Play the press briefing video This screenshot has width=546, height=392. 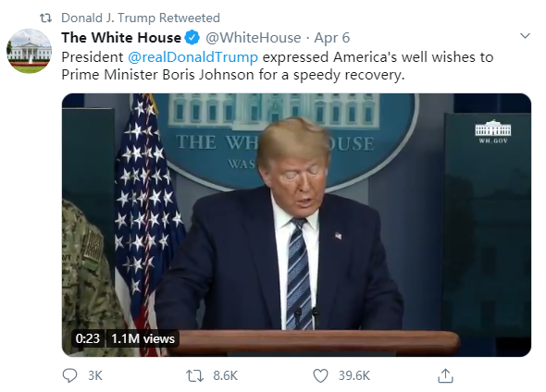[x=296, y=225]
